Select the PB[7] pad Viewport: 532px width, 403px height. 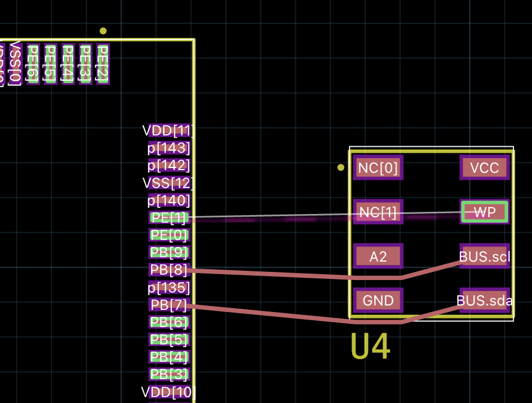(170, 305)
